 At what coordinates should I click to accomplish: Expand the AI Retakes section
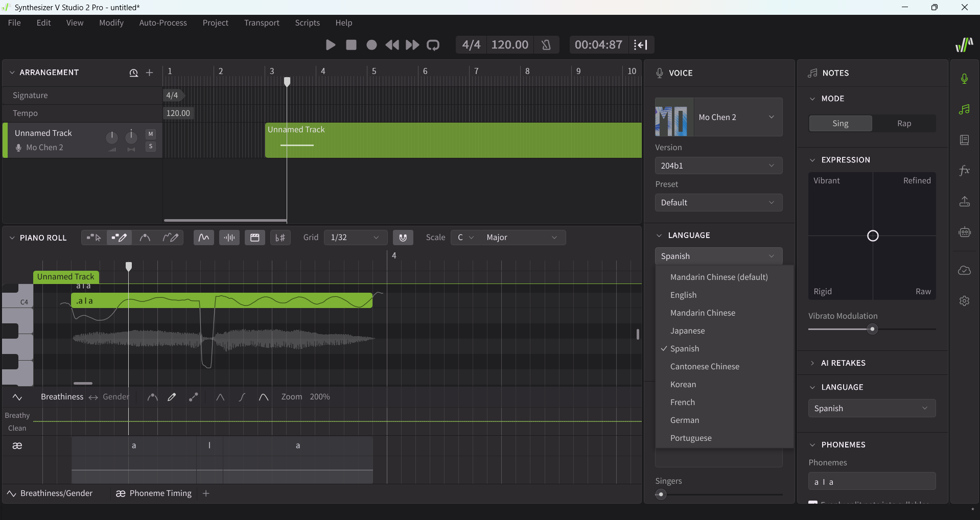pyautogui.click(x=812, y=363)
